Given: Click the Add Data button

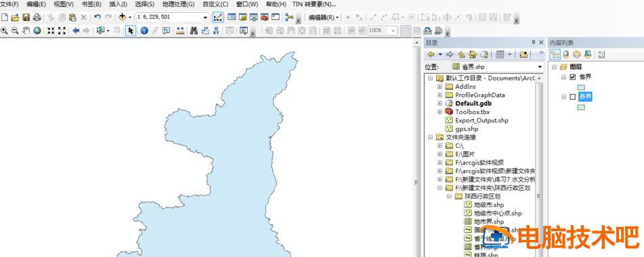Looking at the screenshot, I should 122,17.
